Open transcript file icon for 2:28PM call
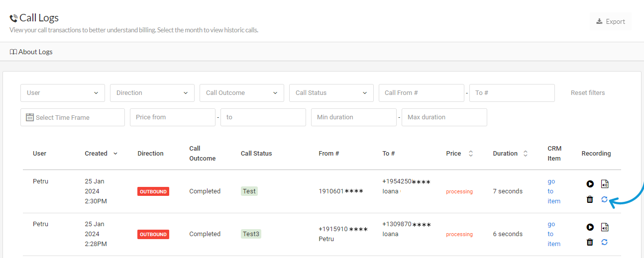The height and width of the screenshot is (258, 644). click(605, 227)
